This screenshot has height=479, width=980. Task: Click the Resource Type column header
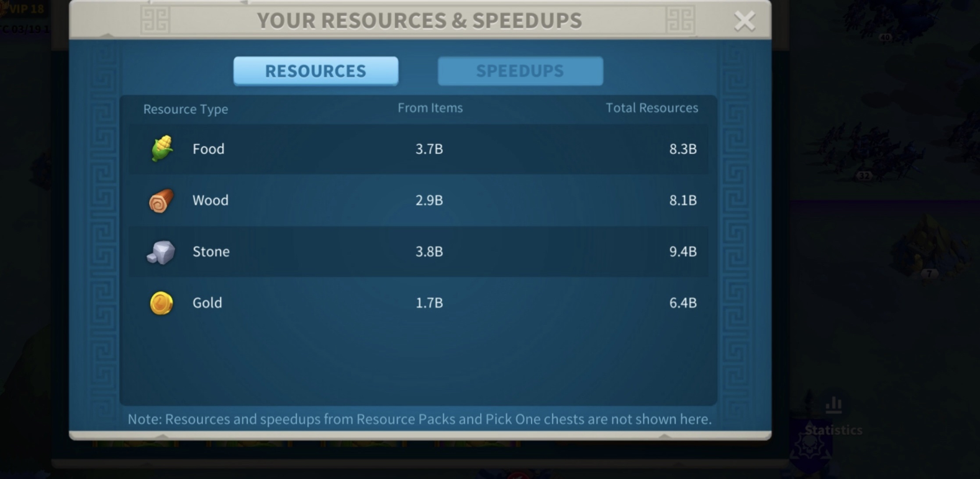[x=186, y=109]
